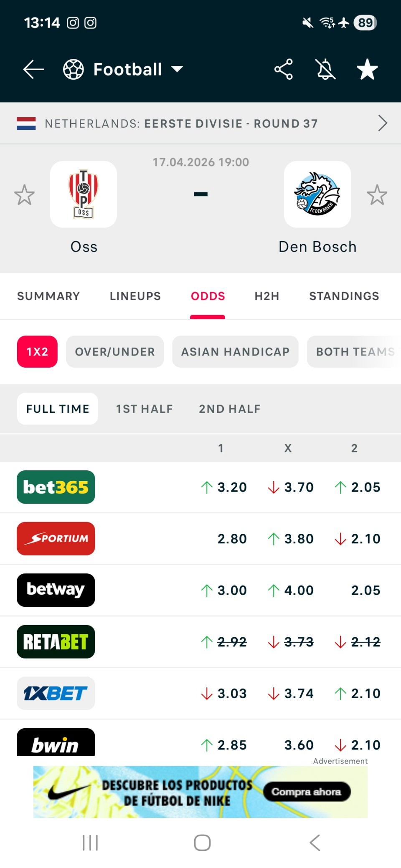This screenshot has height=868, width=401.
Task: Choose 1st Half odds period
Action: coord(144,409)
